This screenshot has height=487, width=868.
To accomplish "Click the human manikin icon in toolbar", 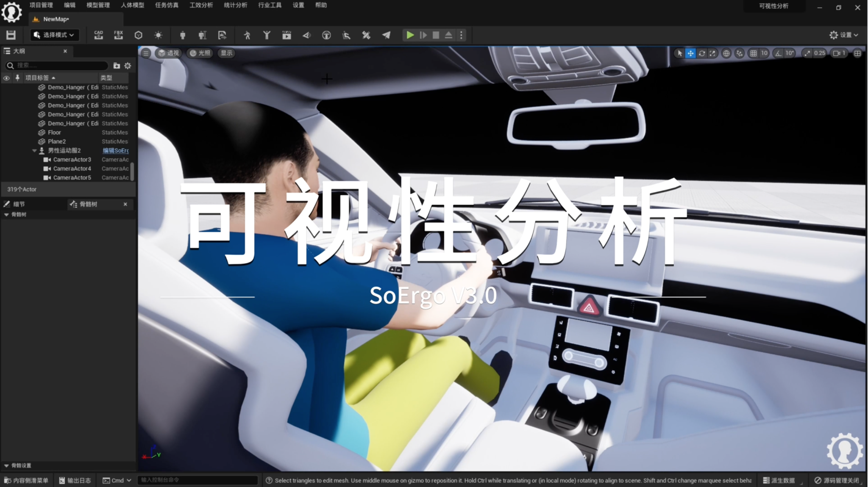I will pyautogui.click(x=183, y=35).
